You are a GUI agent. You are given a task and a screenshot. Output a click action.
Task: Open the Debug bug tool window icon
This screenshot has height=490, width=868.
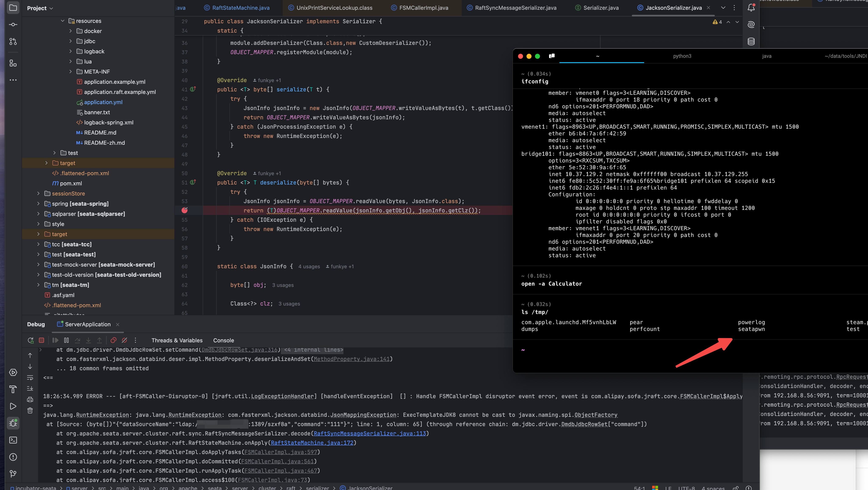[13, 423]
